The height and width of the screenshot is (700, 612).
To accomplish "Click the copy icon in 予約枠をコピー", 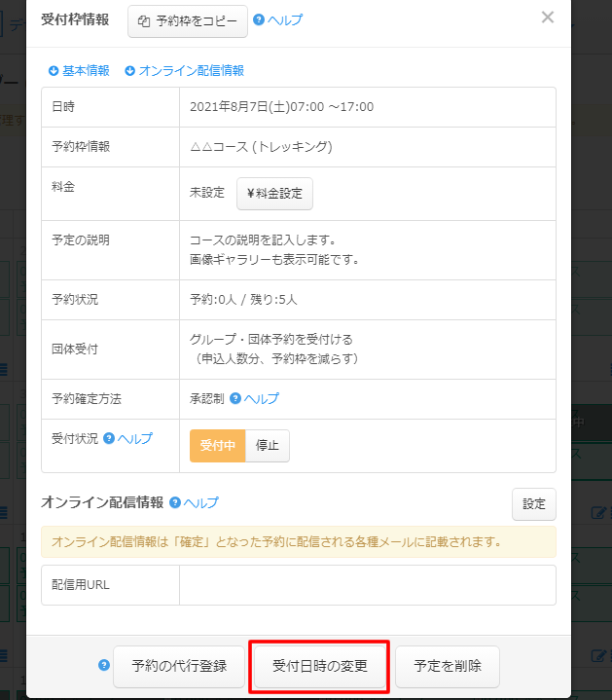I will [144, 21].
